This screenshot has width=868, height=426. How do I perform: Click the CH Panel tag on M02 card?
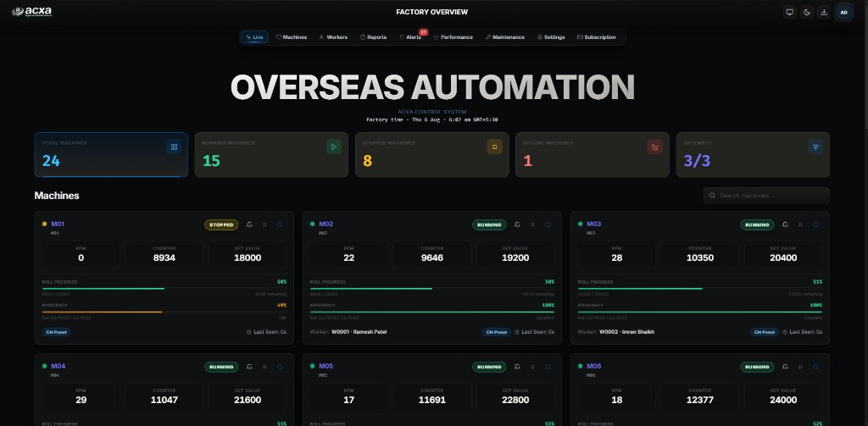click(497, 332)
